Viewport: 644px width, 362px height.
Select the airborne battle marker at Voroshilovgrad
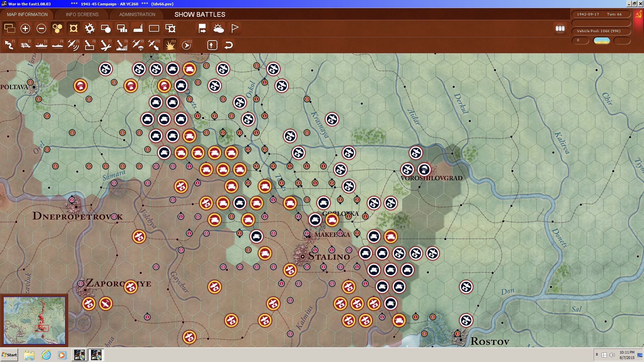pos(424,170)
